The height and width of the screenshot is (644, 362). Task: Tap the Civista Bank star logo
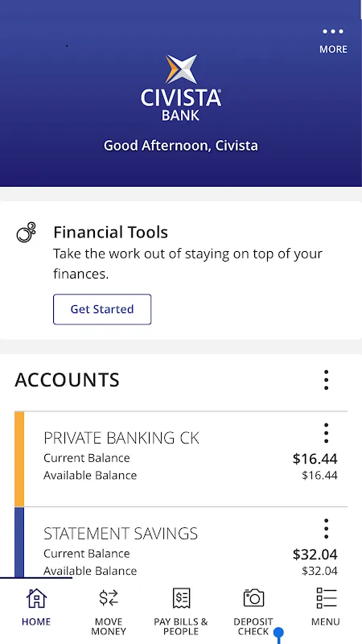pos(181,68)
